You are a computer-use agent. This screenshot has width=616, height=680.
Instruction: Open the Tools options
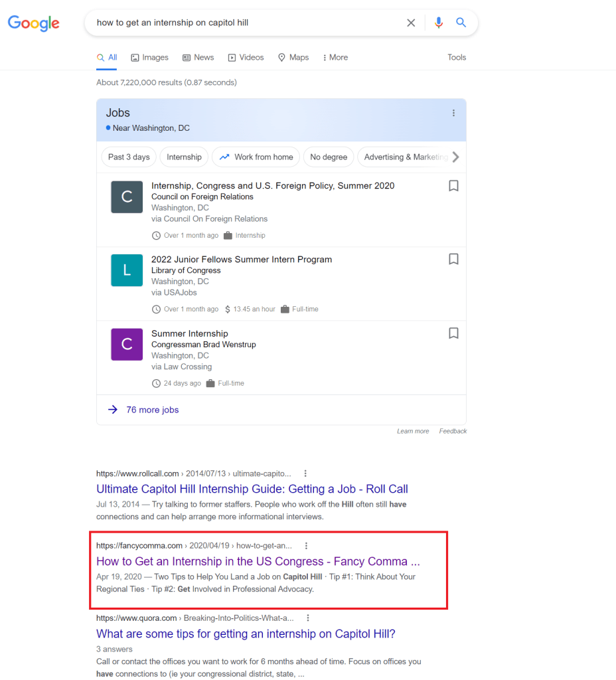point(457,57)
